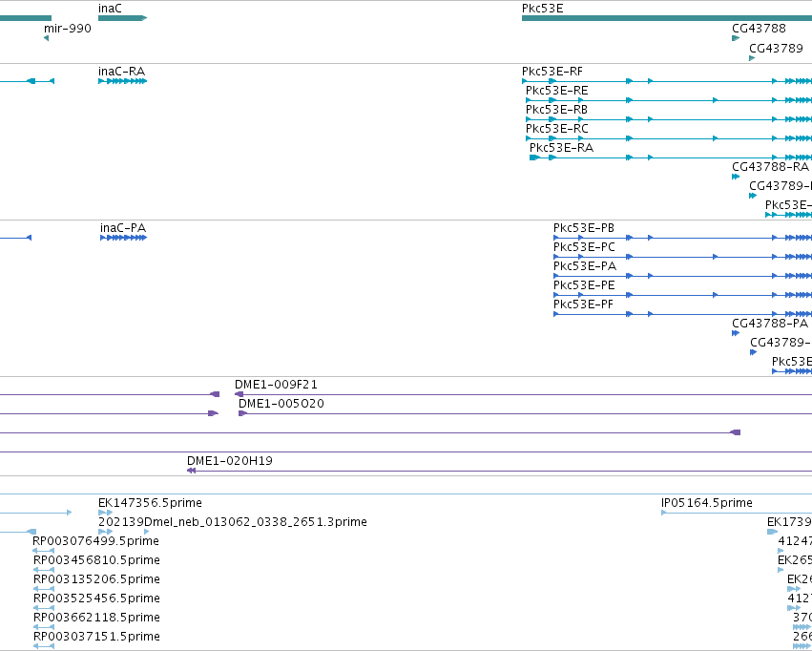This screenshot has width=812, height=651.
Task: Click the CG43788-PA protein label
Action: [770, 324]
